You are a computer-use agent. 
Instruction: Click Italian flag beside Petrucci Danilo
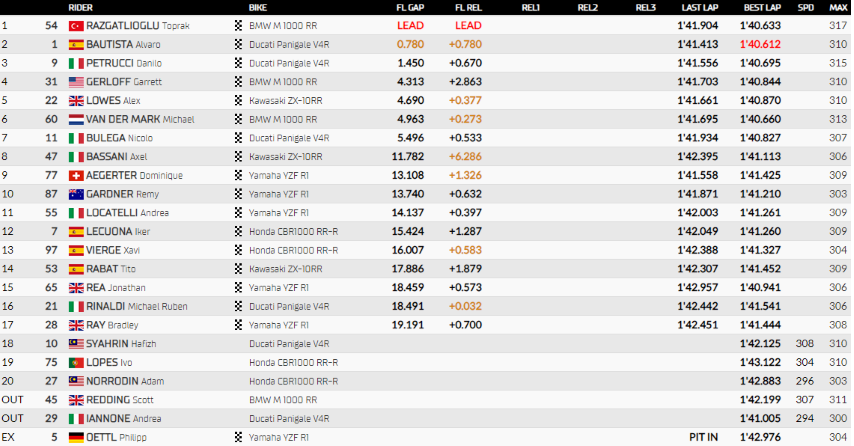pos(76,63)
